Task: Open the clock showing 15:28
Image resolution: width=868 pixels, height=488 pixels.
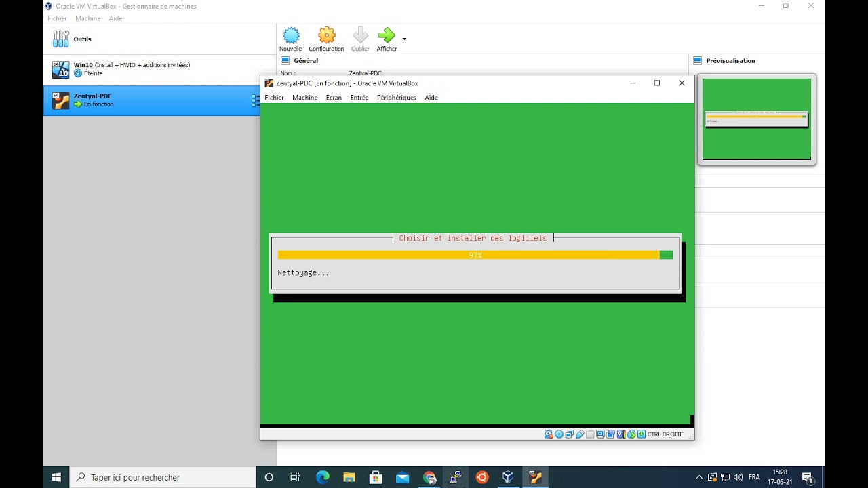Action: point(780,476)
